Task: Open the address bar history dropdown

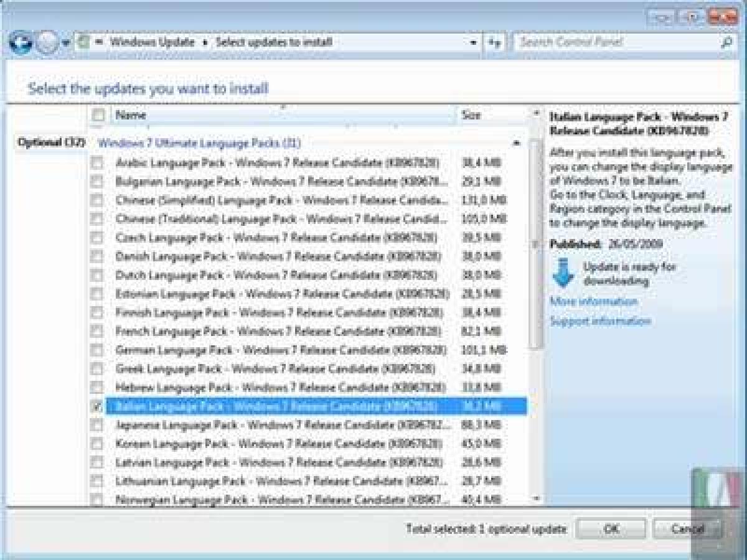Action: [x=473, y=43]
